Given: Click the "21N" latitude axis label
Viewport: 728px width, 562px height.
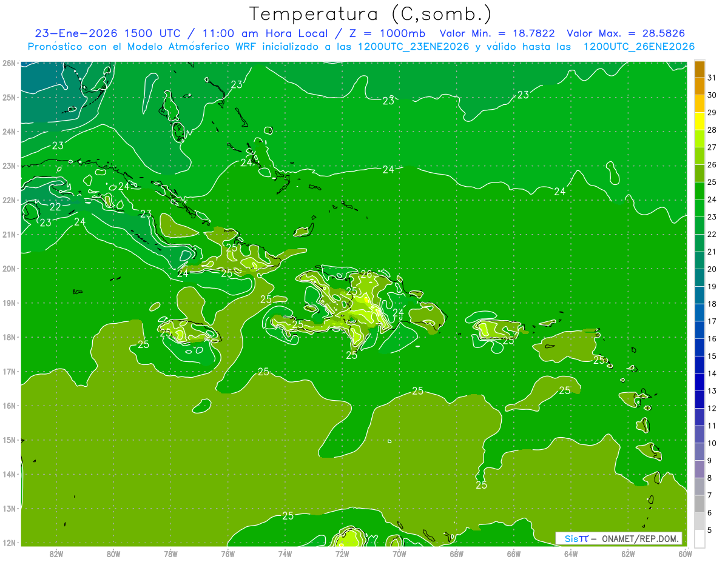Looking at the screenshot, I should [8, 234].
